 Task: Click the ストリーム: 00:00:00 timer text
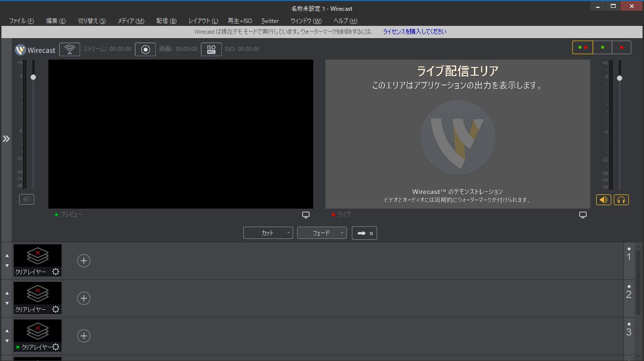pyautogui.click(x=107, y=49)
